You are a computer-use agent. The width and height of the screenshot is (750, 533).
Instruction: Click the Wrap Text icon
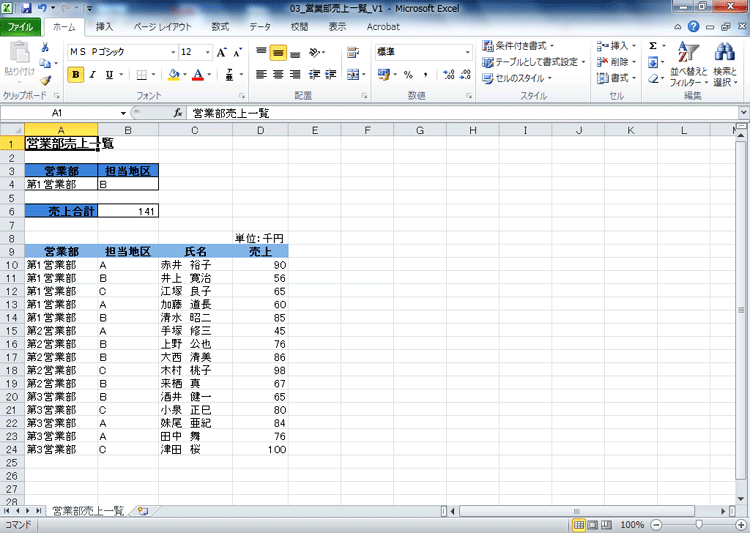[353, 52]
